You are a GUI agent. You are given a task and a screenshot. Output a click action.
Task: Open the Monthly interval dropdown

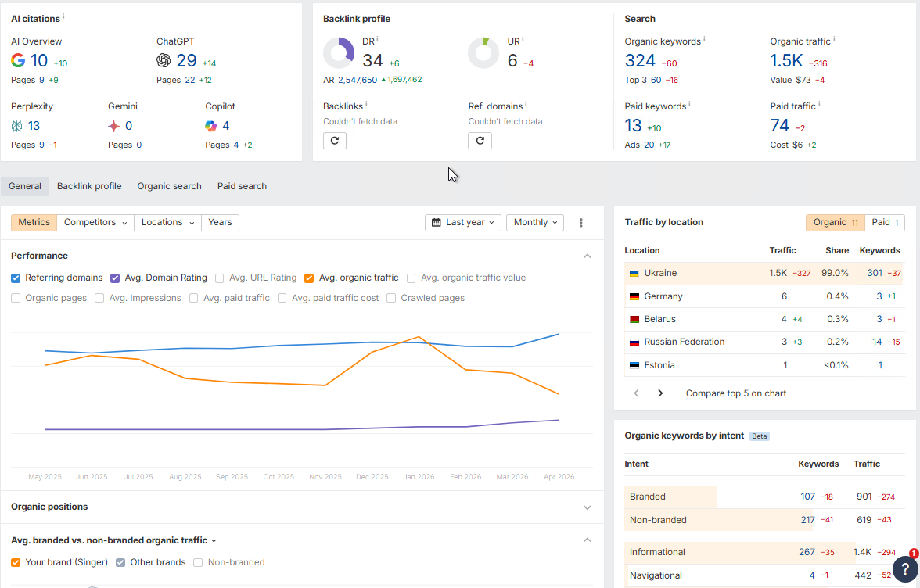pos(535,223)
